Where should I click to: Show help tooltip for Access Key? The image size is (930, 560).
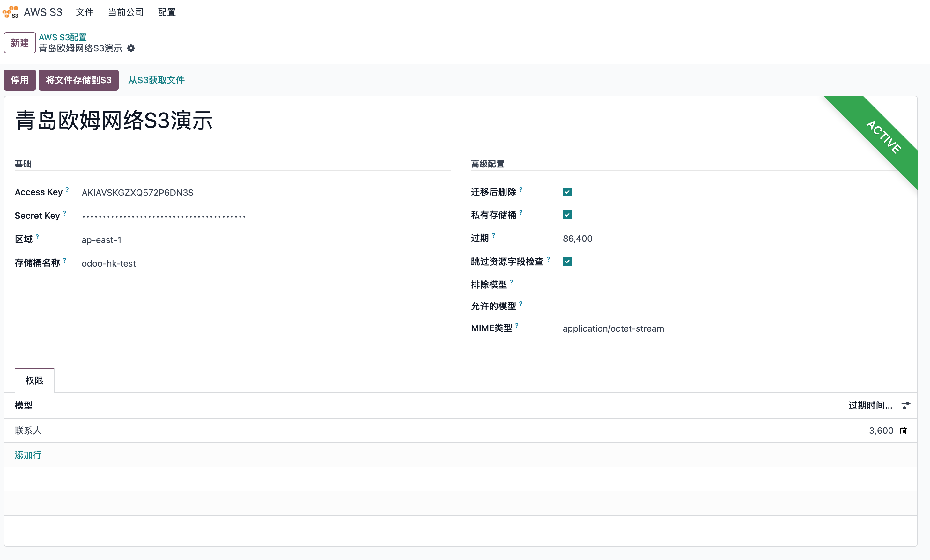click(67, 189)
